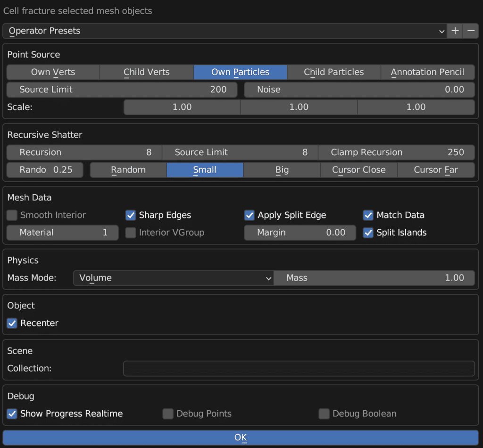The height and width of the screenshot is (448, 483).
Task: Disable Sharp Edges
Action: [x=131, y=215]
